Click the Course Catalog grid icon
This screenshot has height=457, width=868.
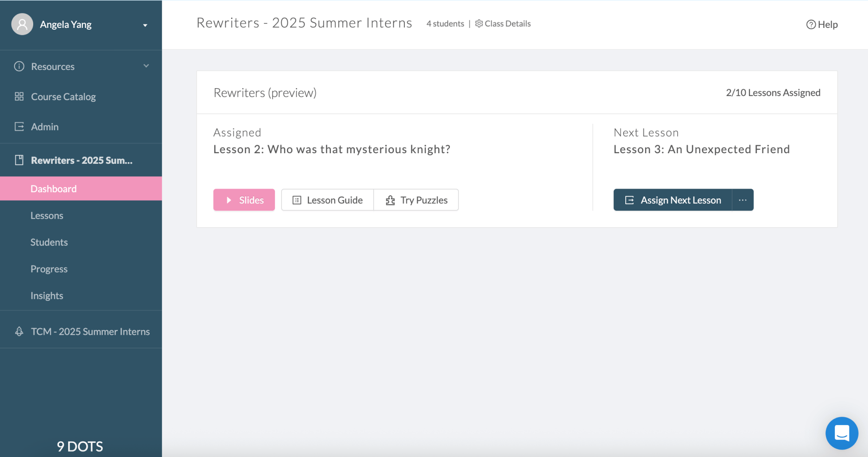tap(19, 97)
